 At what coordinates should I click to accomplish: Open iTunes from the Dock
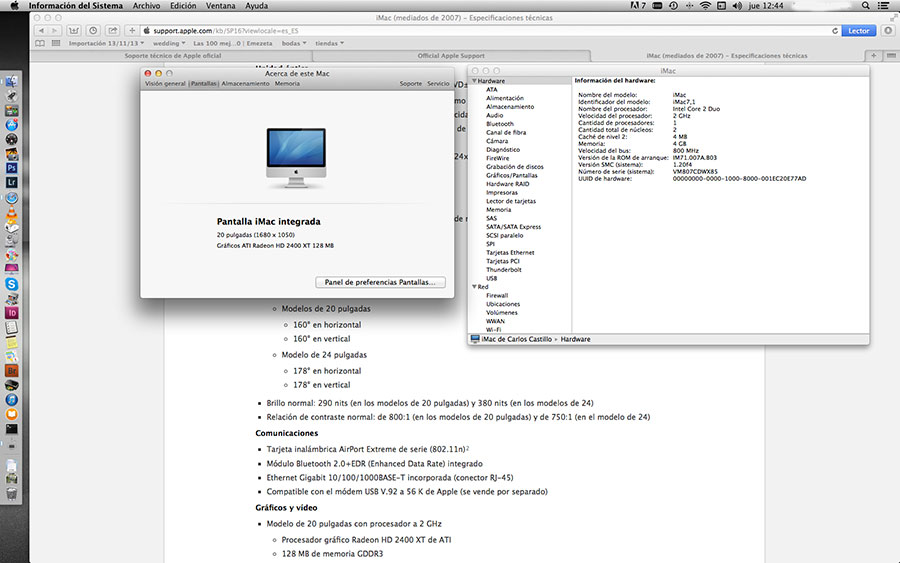point(11,399)
